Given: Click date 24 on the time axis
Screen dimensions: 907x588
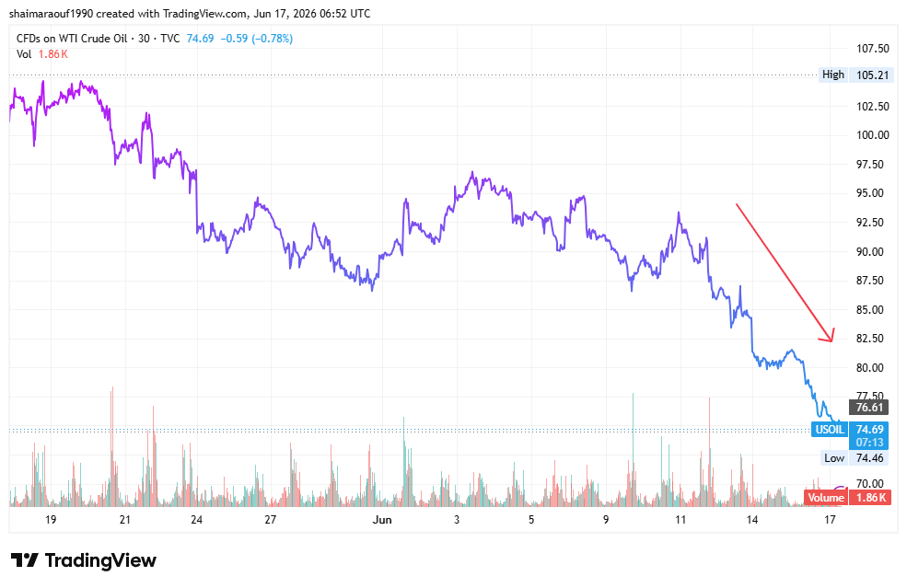Looking at the screenshot, I should pos(197,520).
